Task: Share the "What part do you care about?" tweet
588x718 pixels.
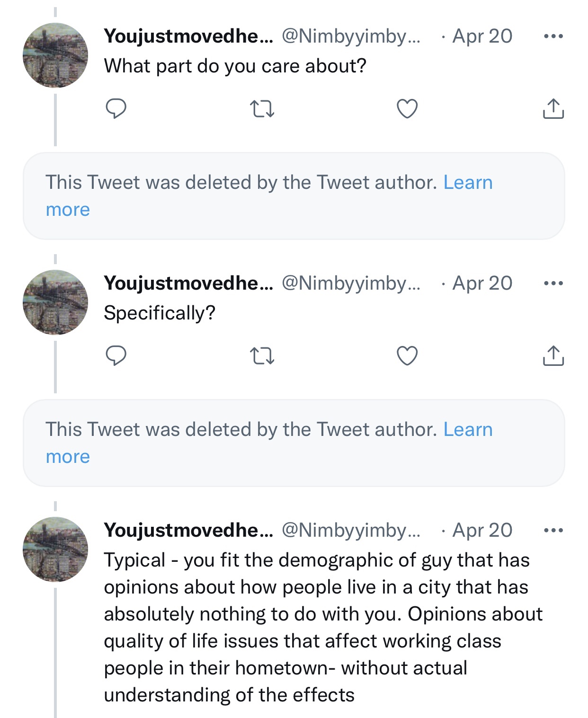Action: click(553, 109)
